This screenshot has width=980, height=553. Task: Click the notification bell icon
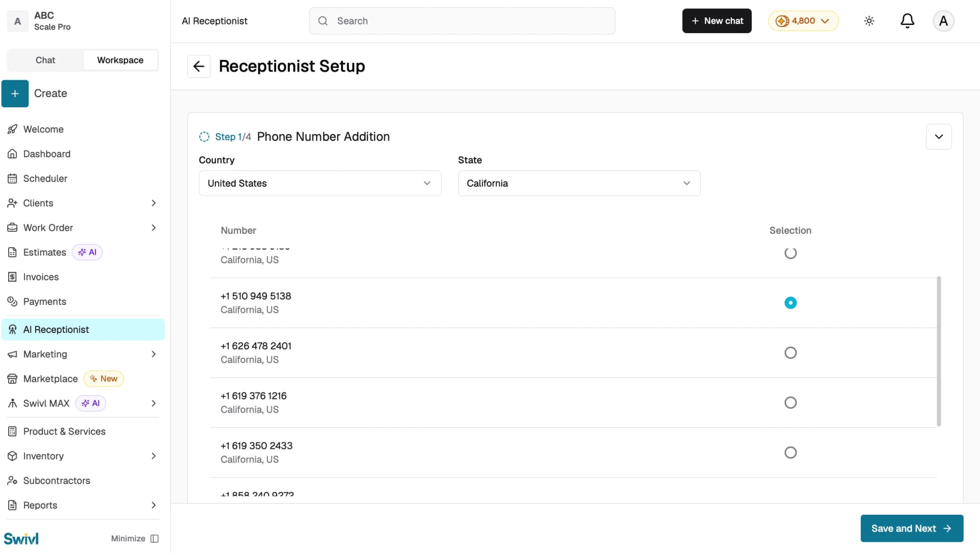(x=907, y=21)
